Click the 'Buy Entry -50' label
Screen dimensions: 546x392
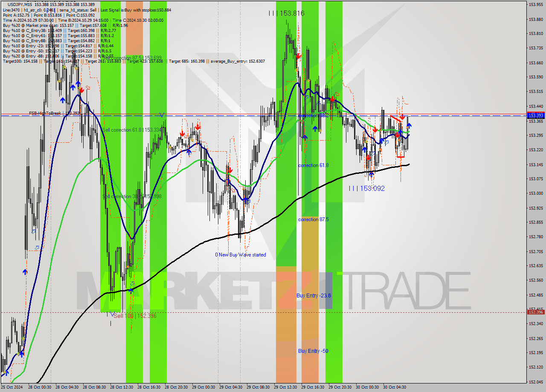tap(313, 351)
